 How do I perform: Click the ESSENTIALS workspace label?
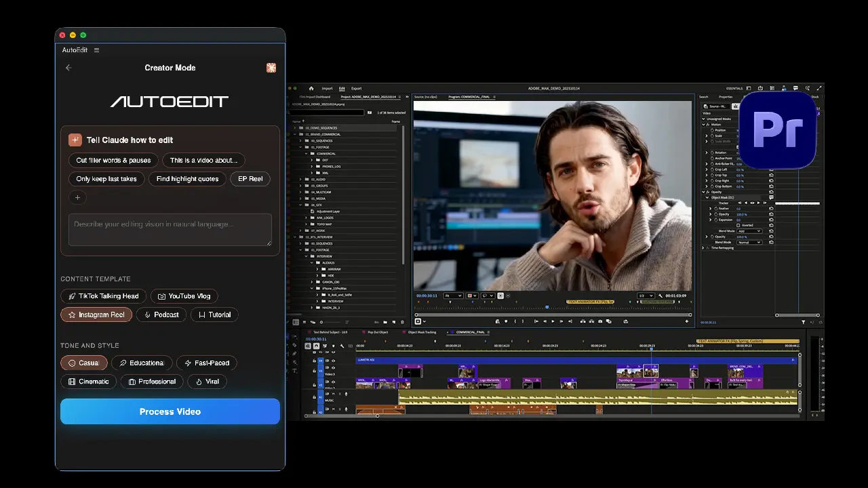[x=734, y=88]
